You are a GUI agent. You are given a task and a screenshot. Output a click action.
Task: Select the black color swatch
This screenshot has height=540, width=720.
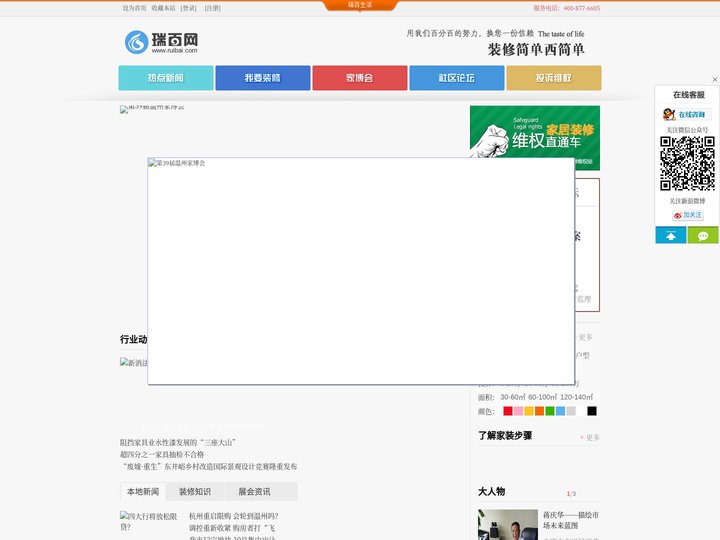592,411
